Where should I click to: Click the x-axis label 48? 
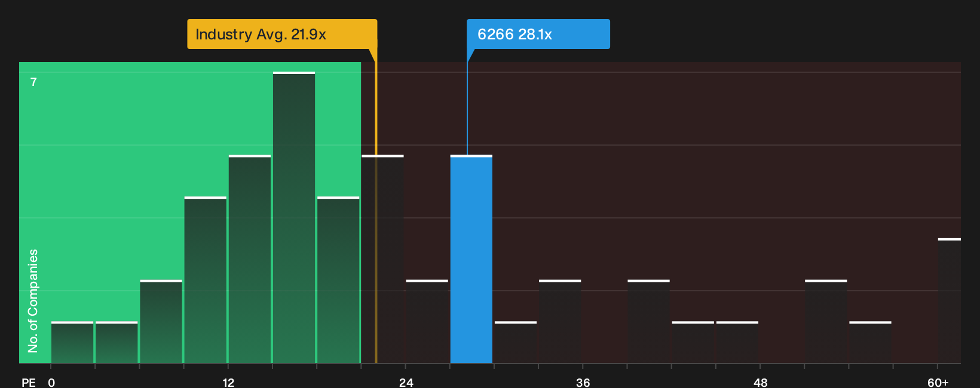[760, 382]
